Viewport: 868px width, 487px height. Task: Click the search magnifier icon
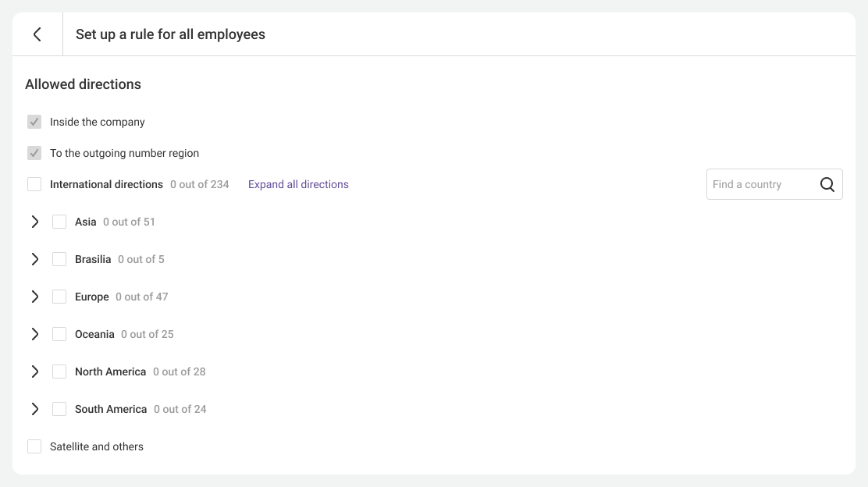[x=827, y=184]
